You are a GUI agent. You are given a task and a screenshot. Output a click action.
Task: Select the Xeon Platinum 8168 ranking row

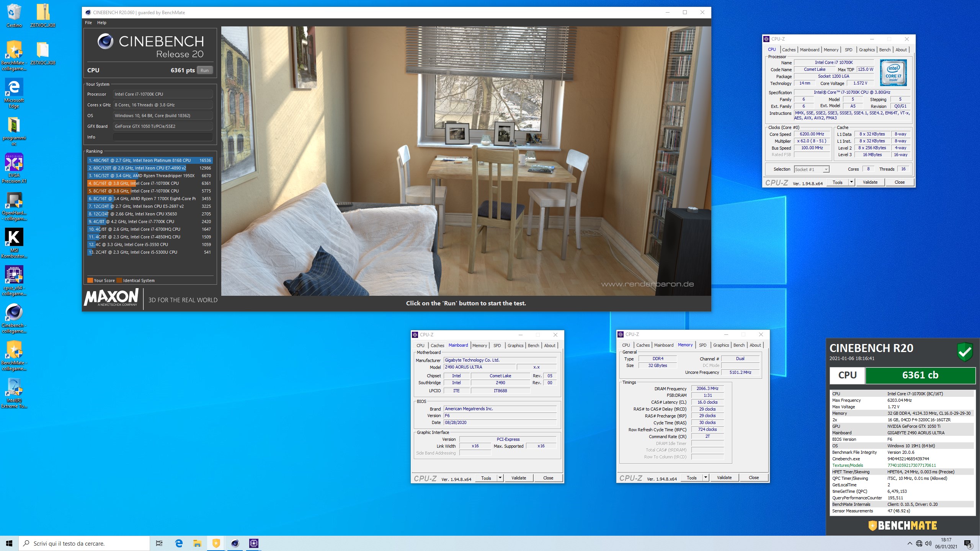tap(150, 160)
